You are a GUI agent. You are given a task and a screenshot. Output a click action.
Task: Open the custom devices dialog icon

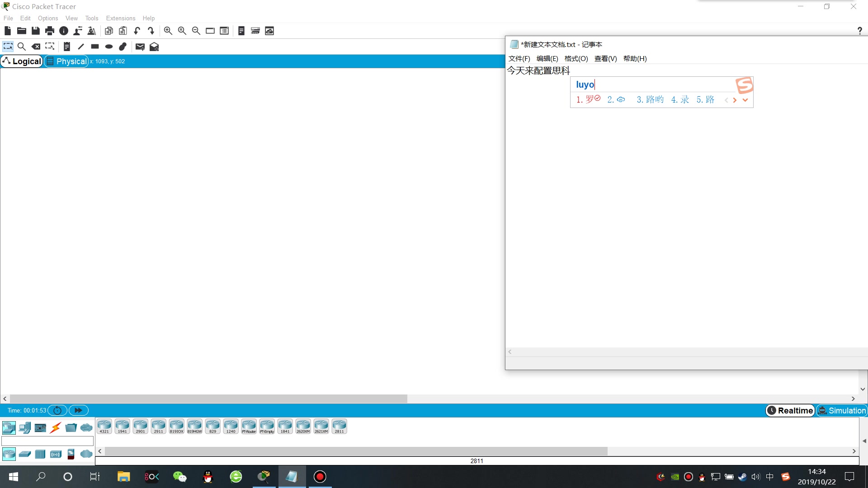224,31
